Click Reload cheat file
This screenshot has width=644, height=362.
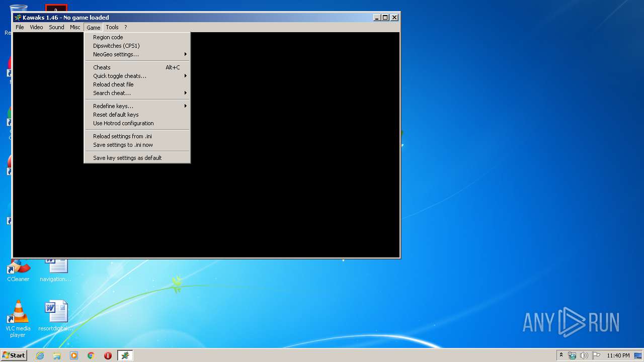(x=137, y=84)
